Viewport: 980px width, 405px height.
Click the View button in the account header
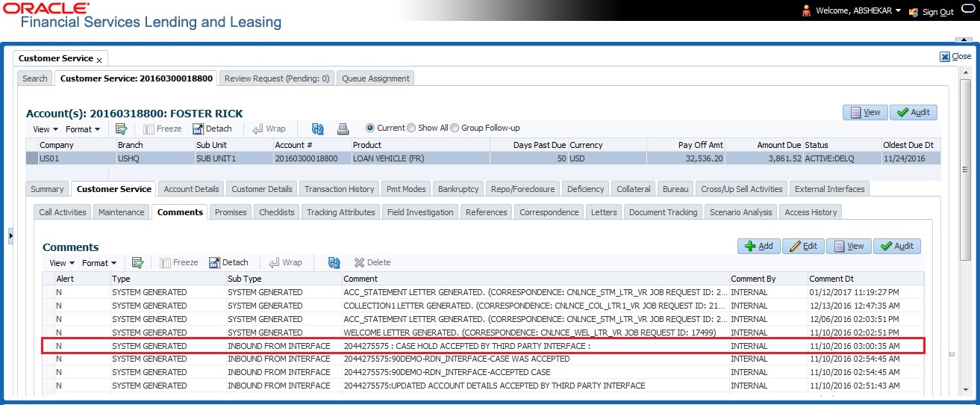(x=864, y=112)
